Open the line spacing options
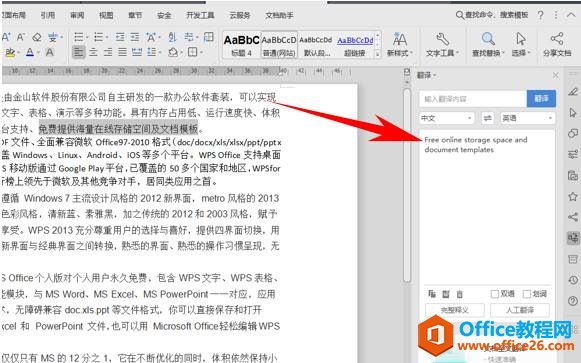Viewport: 581px width, 363px height. (151, 52)
